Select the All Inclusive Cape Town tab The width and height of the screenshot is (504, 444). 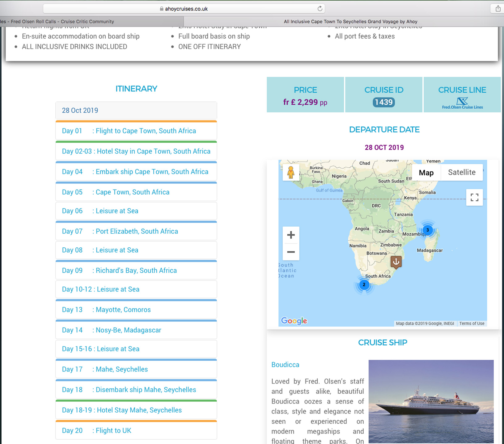pyautogui.click(x=350, y=22)
